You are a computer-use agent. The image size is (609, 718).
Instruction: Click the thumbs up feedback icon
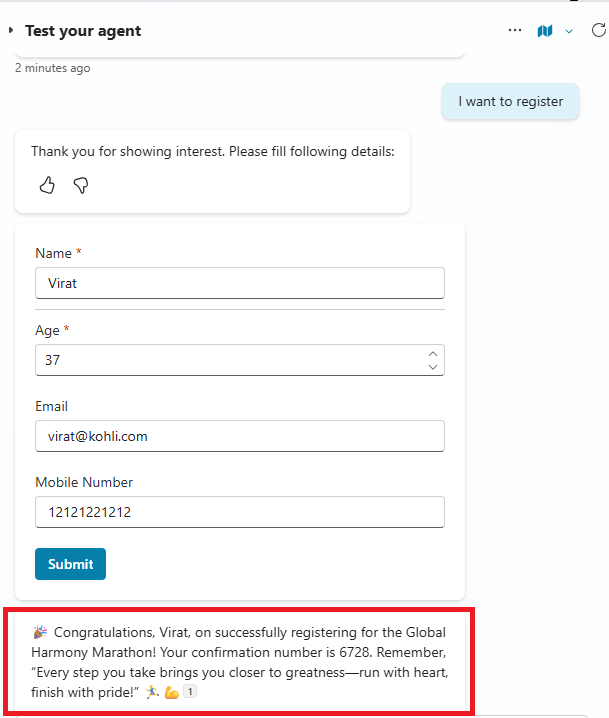click(x=47, y=185)
